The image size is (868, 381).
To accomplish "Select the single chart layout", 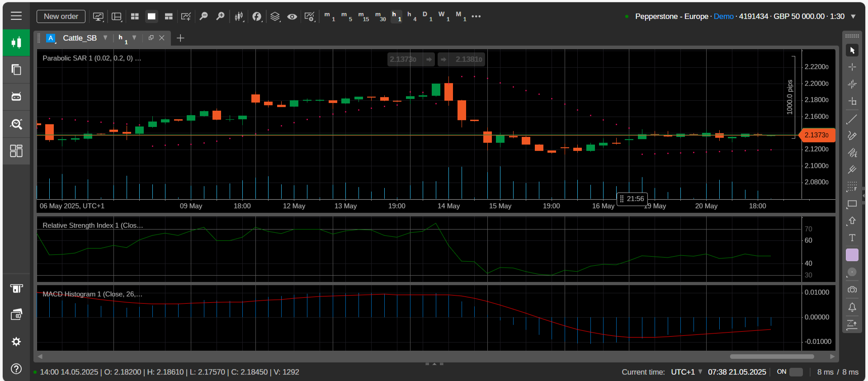I will pos(151,16).
